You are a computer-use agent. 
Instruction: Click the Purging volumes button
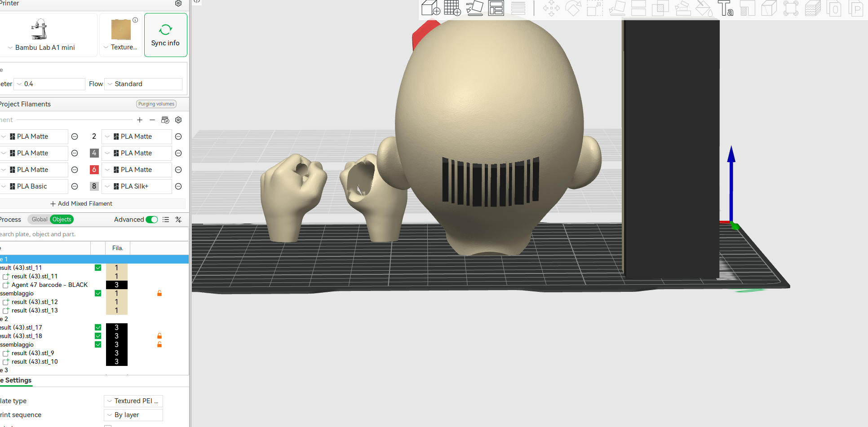156,104
